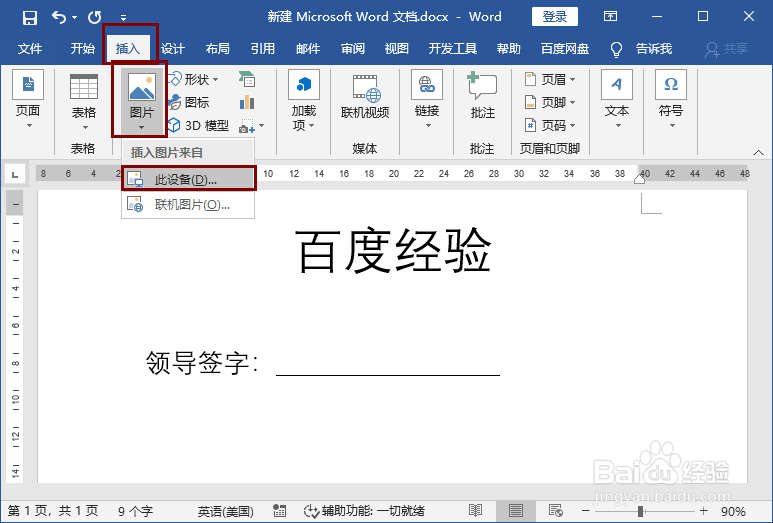Open the 百度网盘 tab
Viewport: 773px width, 523px height.
tap(564, 49)
